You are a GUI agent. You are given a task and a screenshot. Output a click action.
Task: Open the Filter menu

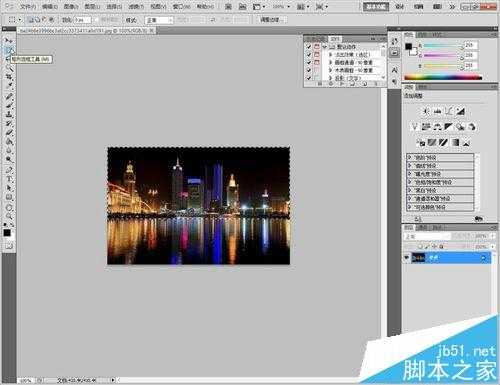pyautogui.click(x=136, y=7)
